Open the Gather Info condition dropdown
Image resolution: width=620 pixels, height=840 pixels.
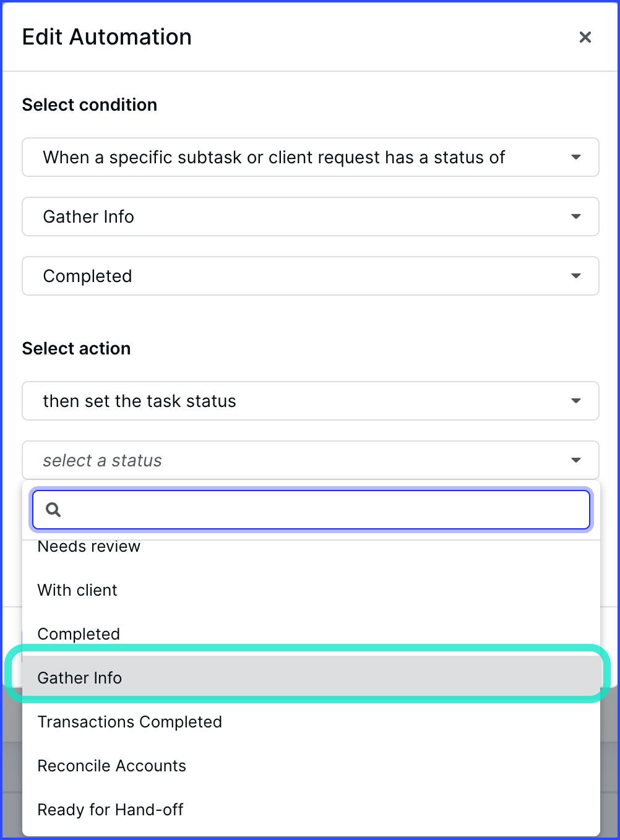click(x=311, y=216)
